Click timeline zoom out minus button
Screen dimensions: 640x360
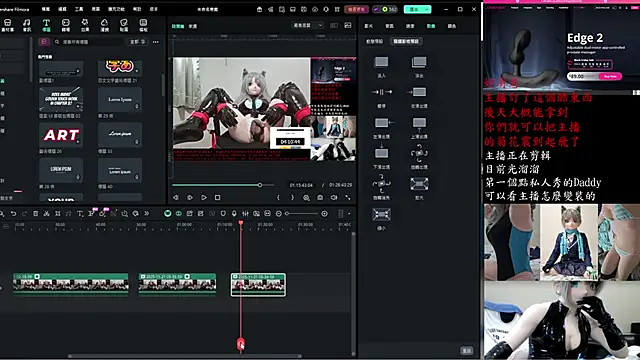[279, 213]
